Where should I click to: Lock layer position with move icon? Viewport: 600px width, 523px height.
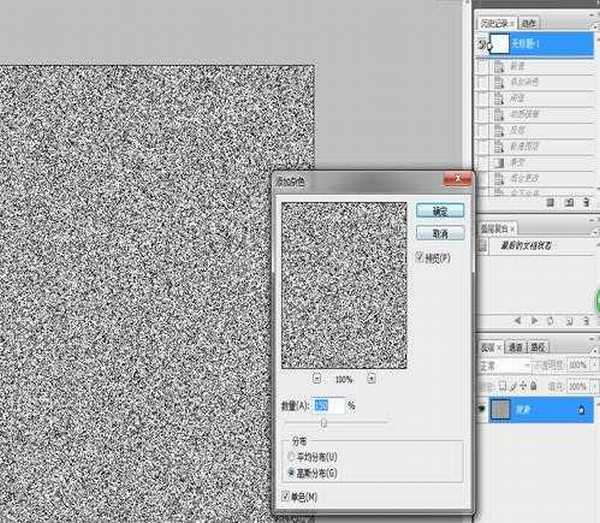pos(523,386)
